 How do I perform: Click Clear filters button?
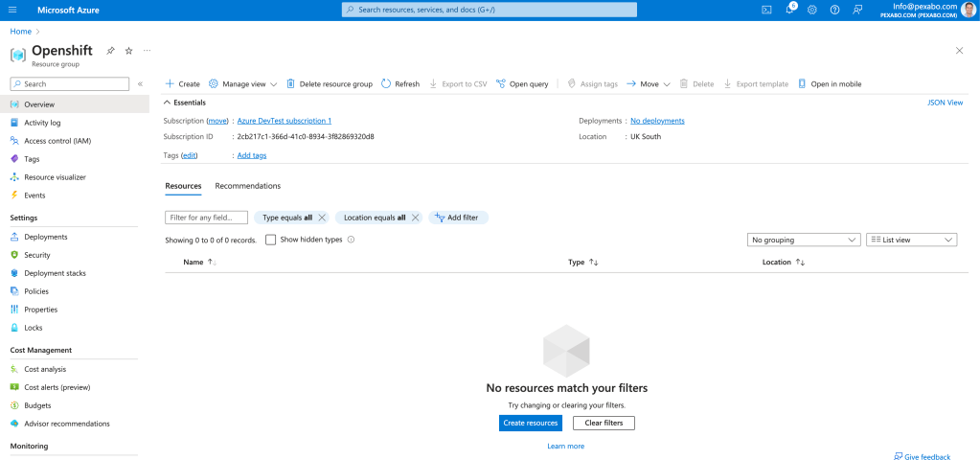click(604, 424)
